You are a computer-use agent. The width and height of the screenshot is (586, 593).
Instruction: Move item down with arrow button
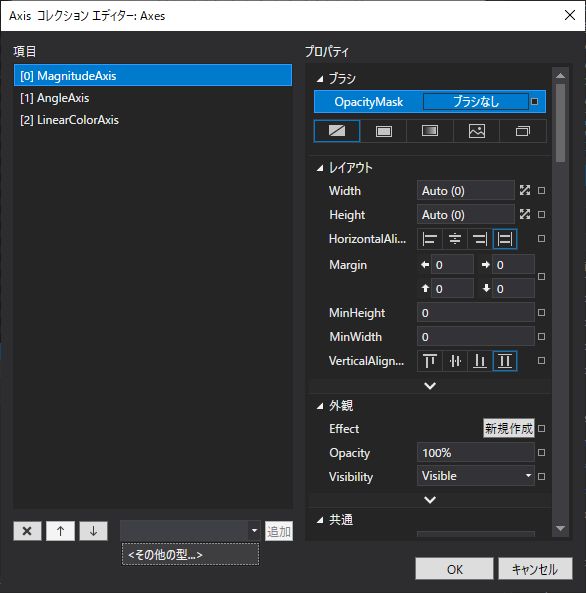[93, 531]
